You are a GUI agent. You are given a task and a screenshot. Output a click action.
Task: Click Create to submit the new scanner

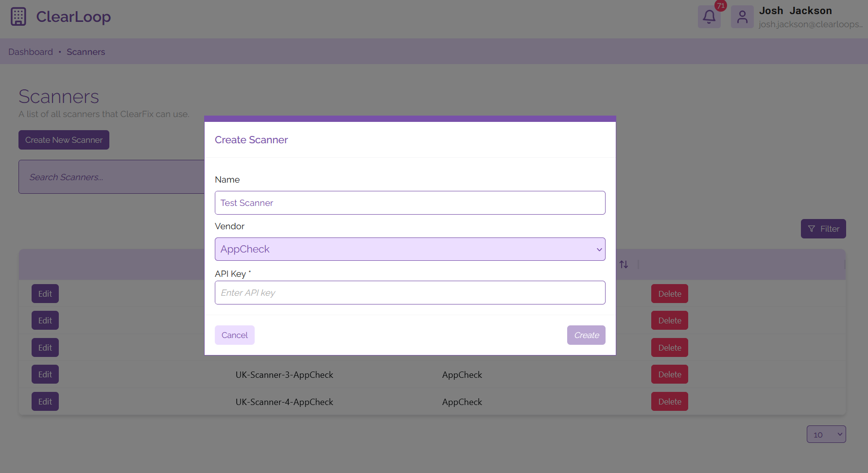(x=586, y=335)
